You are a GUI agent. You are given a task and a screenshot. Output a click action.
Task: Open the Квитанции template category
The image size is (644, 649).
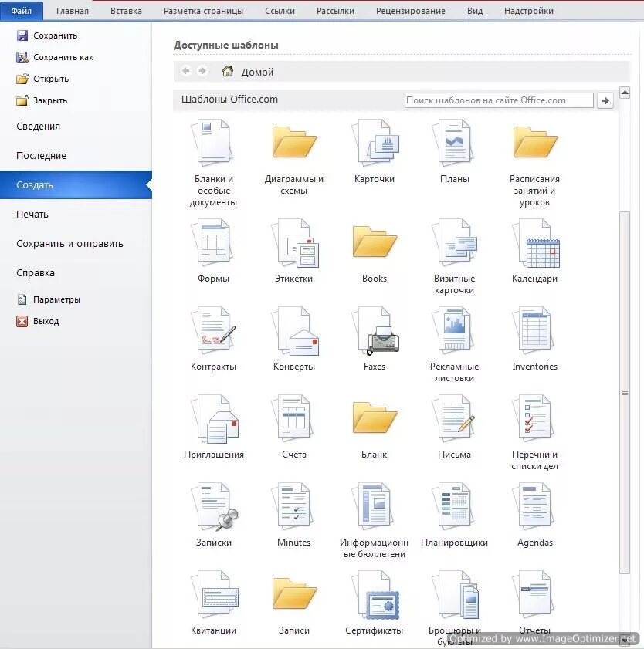coord(213,602)
